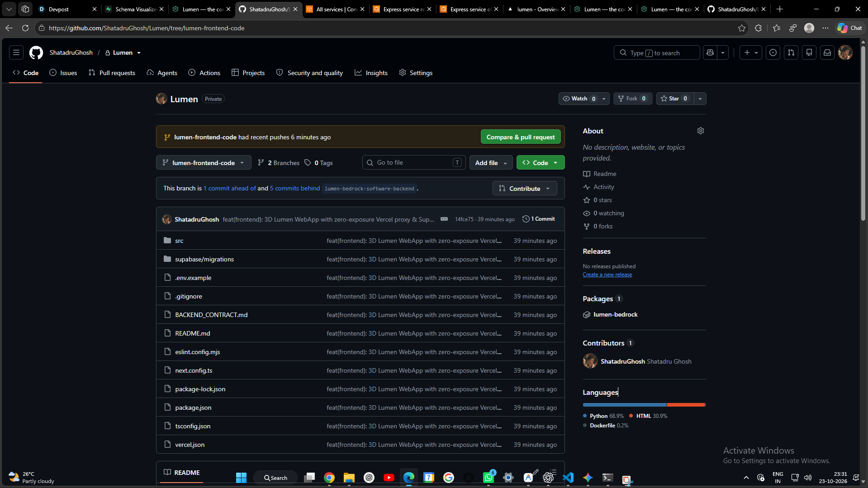Refresh the page with reload icon
Viewport: 868px width, 488px height.
25,28
